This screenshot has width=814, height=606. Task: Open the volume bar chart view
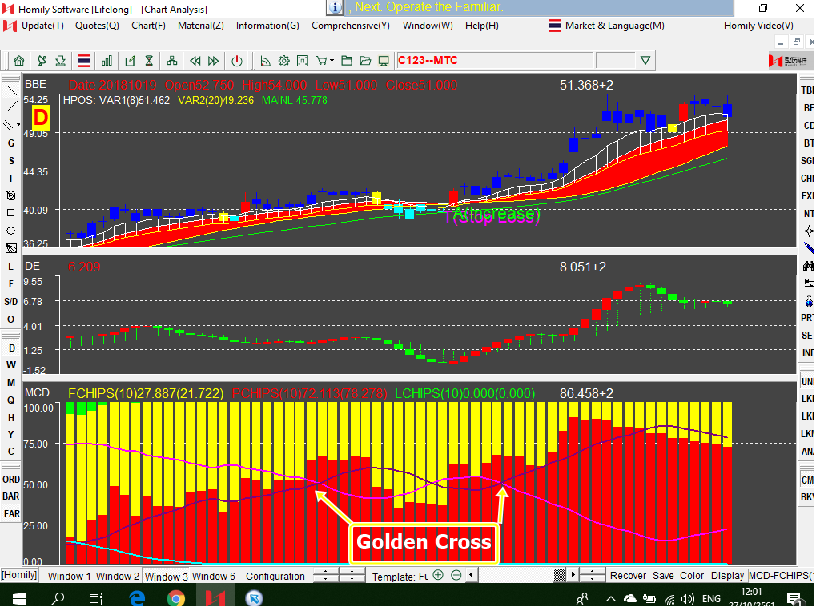pyautogui.click(x=106, y=61)
